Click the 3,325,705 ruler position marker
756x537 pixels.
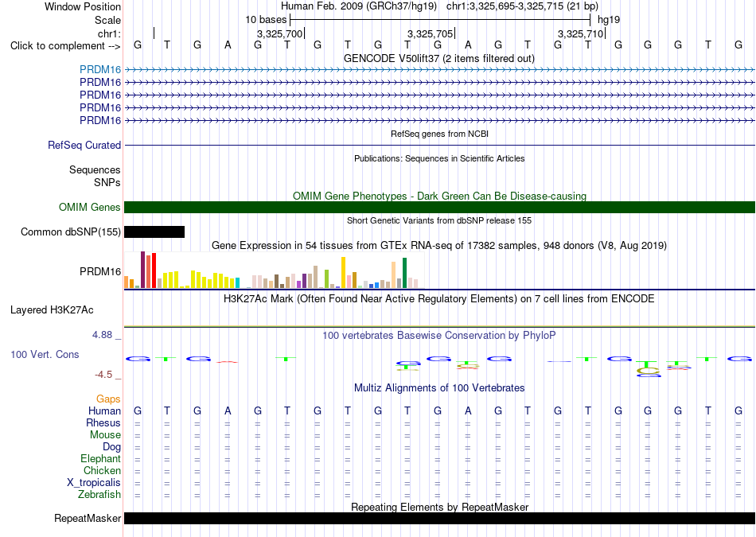pyautogui.click(x=430, y=33)
